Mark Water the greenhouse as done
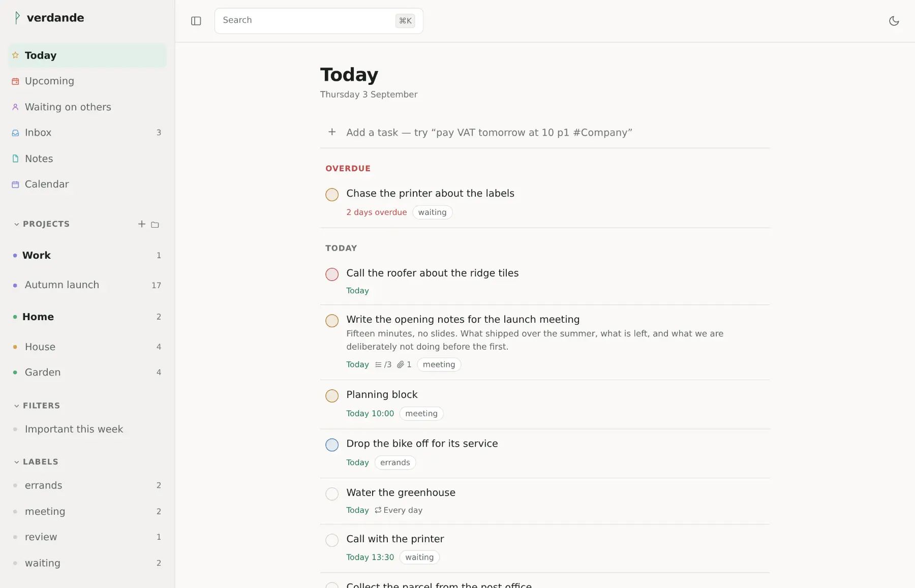This screenshot has height=588, width=915. tap(332, 494)
